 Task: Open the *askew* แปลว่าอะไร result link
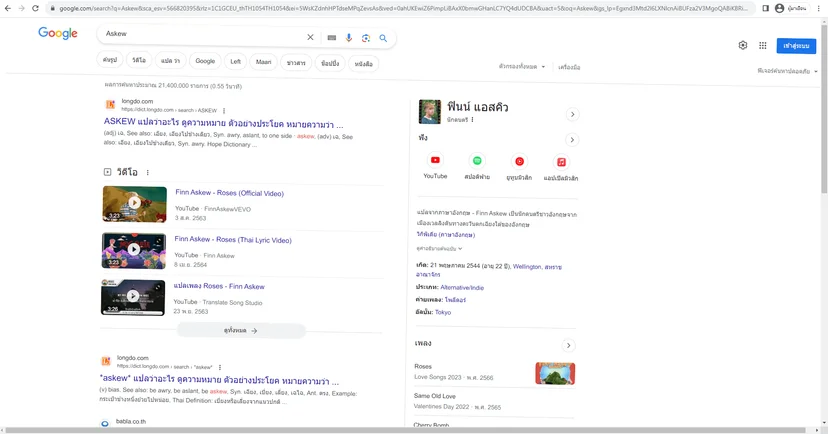(x=219, y=380)
